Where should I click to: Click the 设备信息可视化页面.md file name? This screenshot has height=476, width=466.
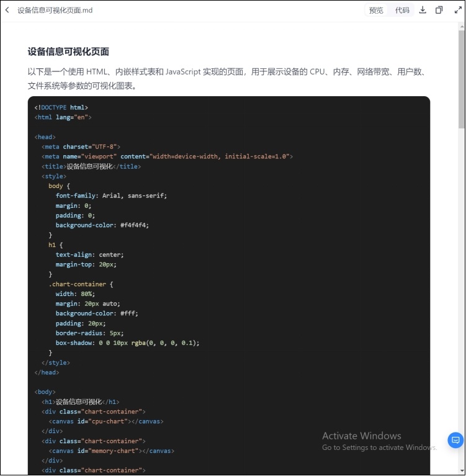(x=55, y=11)
